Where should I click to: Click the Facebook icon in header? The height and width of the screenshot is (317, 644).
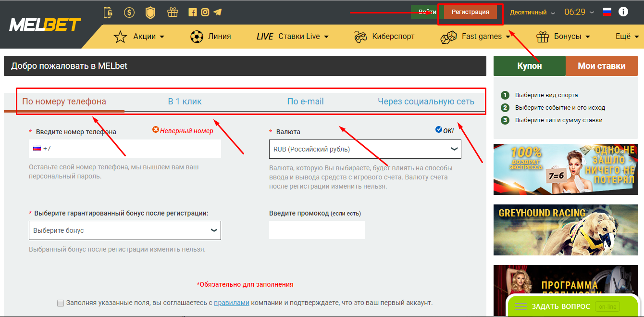pos(193,13)
